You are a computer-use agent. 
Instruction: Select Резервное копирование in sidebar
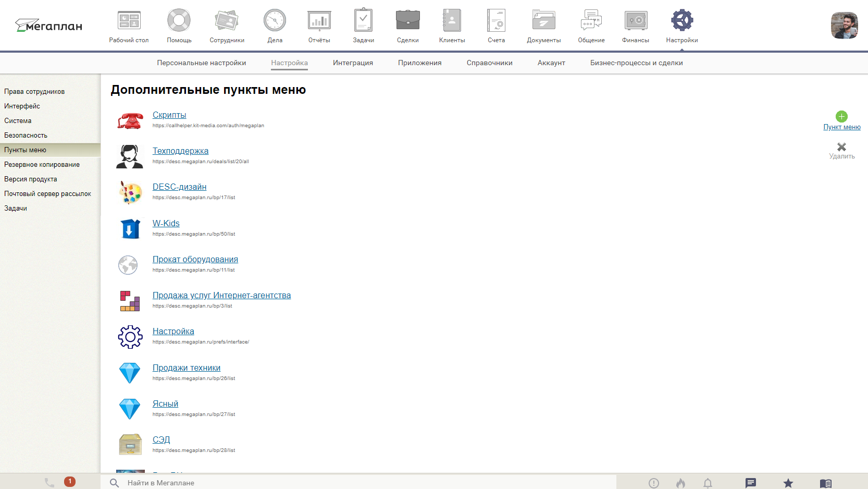[50, 165]
